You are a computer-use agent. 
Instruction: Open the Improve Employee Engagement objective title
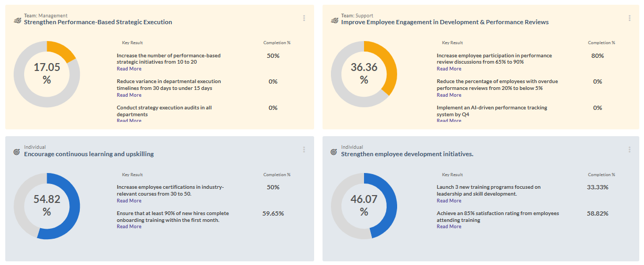click(x=444, y=22)
